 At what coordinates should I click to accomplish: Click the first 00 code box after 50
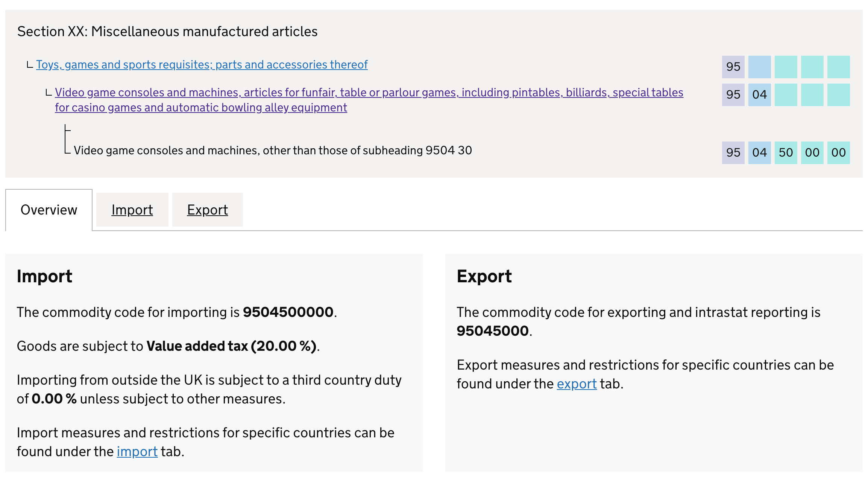coord(812,152)
